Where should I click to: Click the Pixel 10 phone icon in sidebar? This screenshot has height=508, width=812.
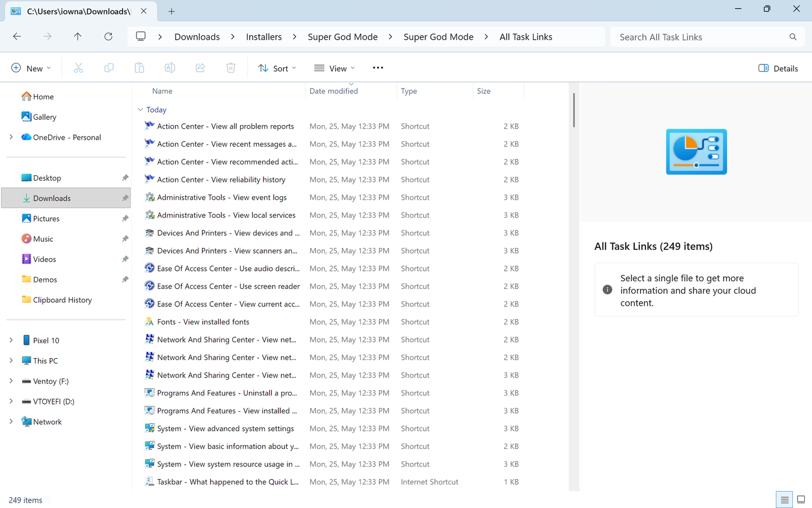coord(26,340)
